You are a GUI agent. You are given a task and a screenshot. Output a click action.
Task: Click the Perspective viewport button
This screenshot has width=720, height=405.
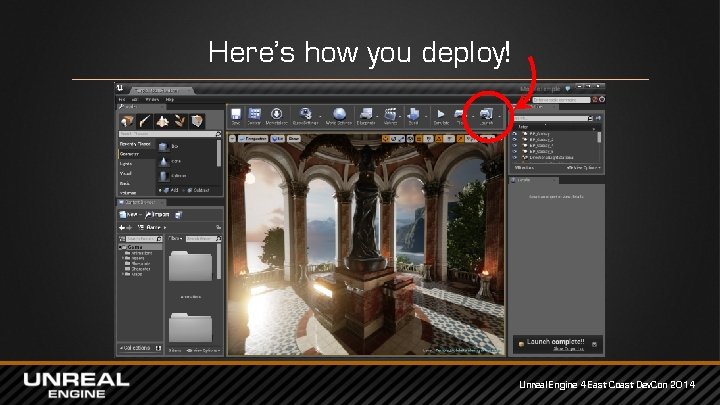[x=253, y=139]
